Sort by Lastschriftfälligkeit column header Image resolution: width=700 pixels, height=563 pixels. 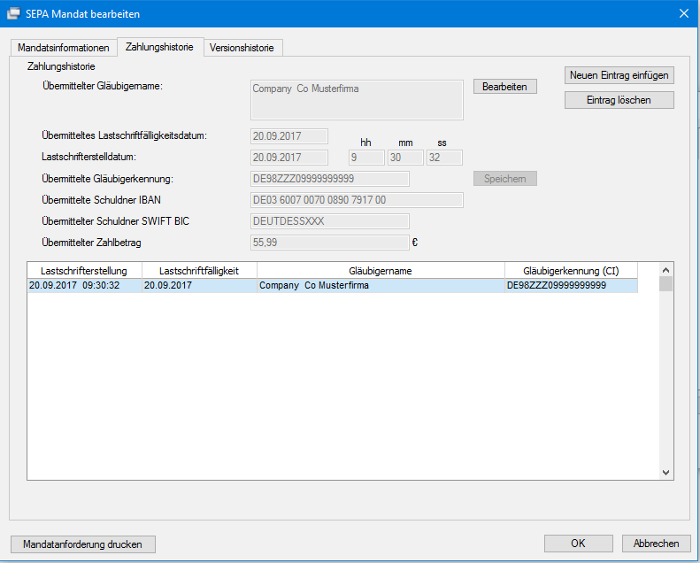(200, 271)
